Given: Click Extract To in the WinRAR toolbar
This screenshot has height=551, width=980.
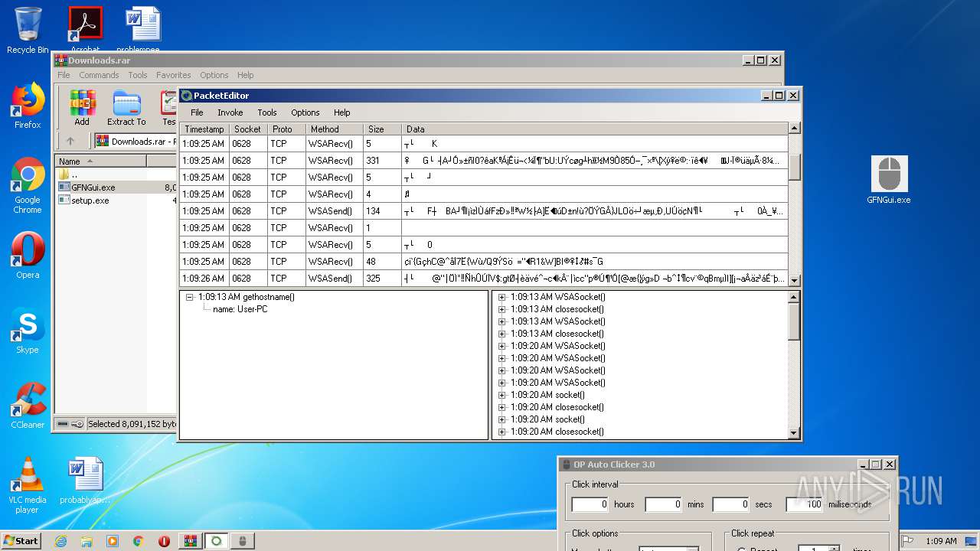Looking at the screenshot, I should tap(126, 108).
